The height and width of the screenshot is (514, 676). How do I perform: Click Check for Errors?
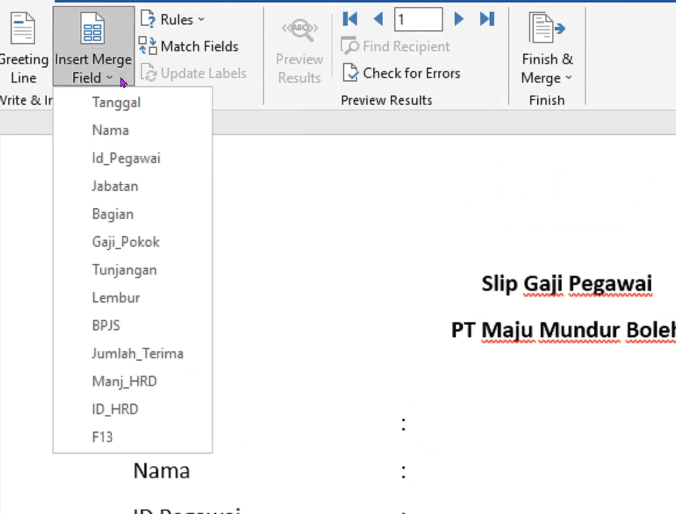click(401, 73)
